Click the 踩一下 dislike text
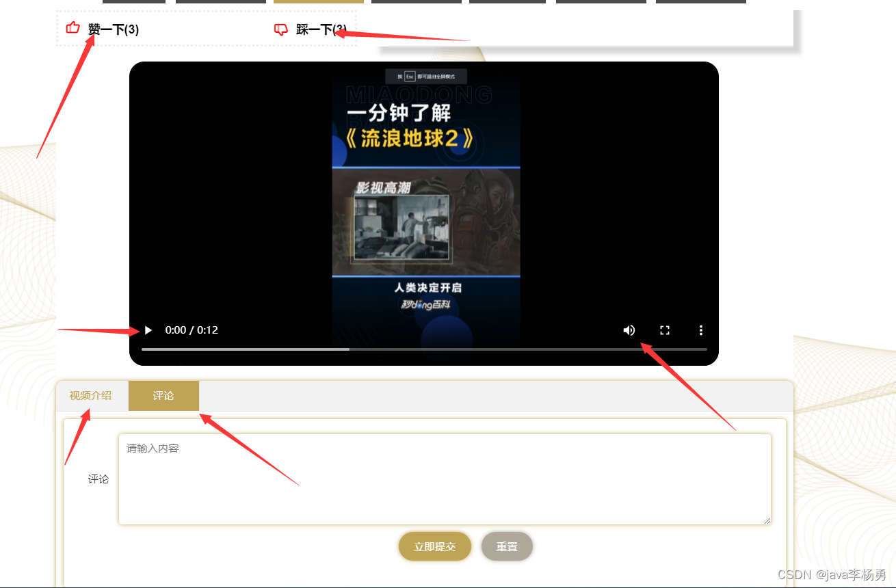 tap(321, 29)
